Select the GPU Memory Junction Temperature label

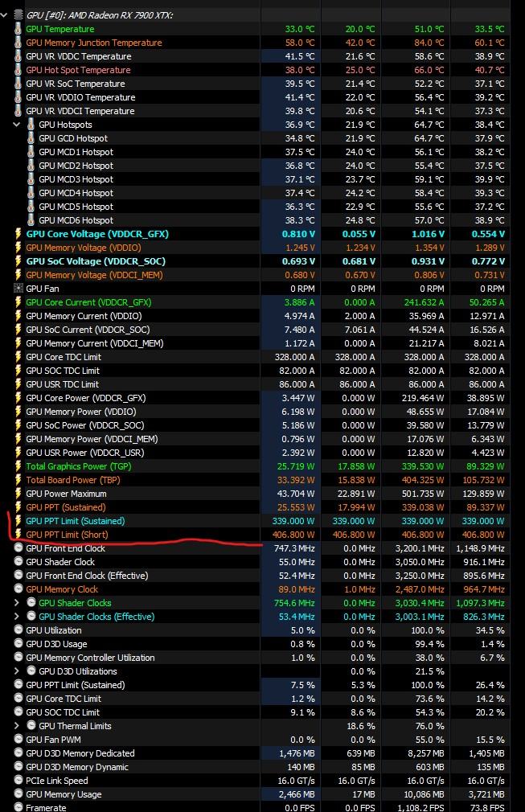click(94, 43)
